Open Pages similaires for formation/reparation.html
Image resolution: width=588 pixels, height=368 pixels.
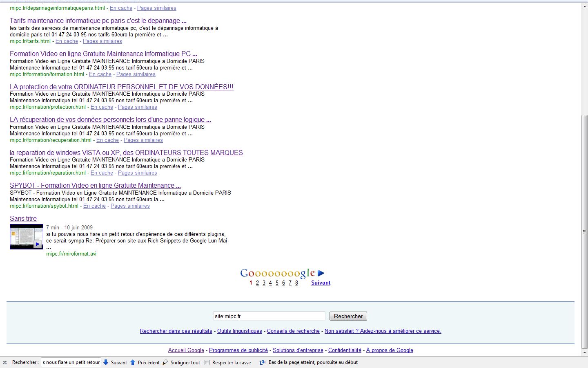click(x=138, y=173)
